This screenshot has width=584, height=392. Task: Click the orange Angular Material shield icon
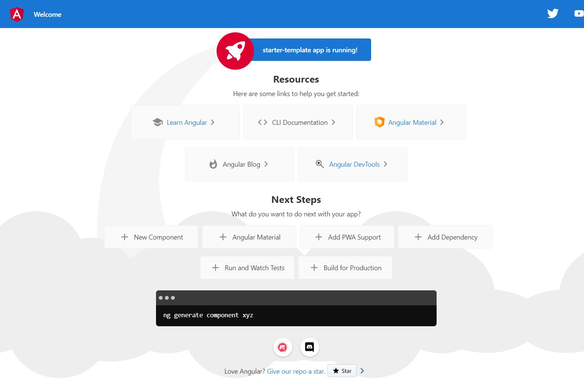[x=379, y=122]
